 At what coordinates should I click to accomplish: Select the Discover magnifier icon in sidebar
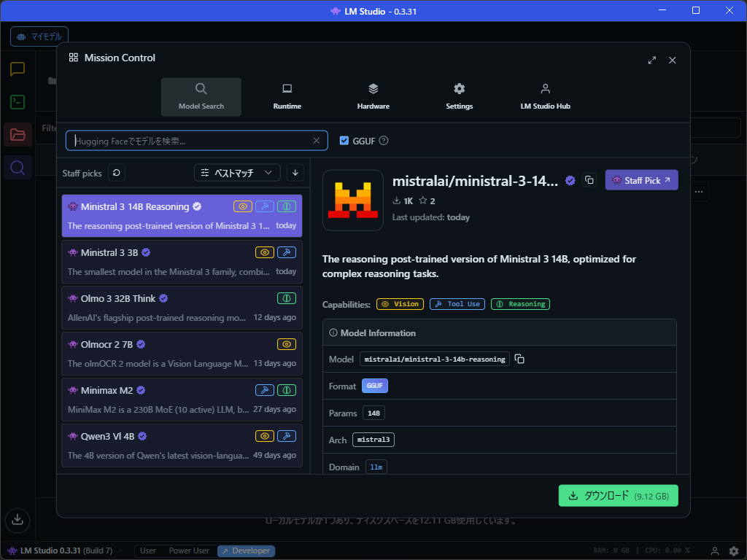pyautogui.click(x=17, y=167)
